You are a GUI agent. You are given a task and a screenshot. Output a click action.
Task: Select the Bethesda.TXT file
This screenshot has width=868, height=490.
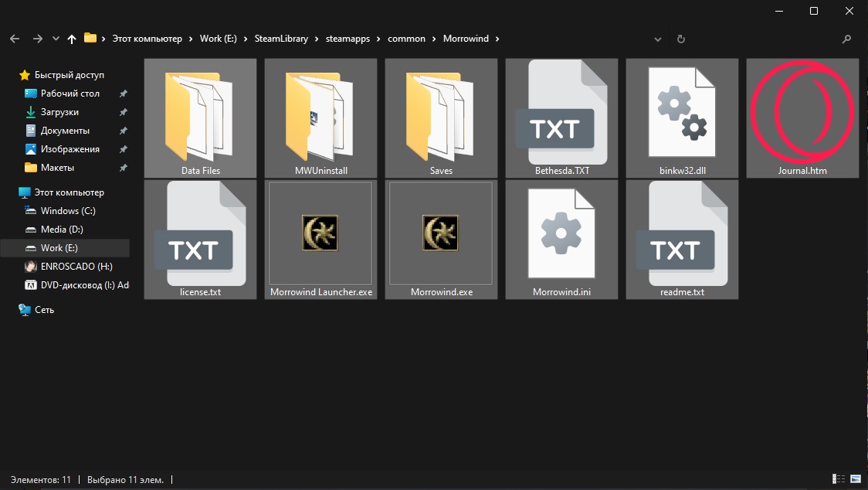[561, 118]
